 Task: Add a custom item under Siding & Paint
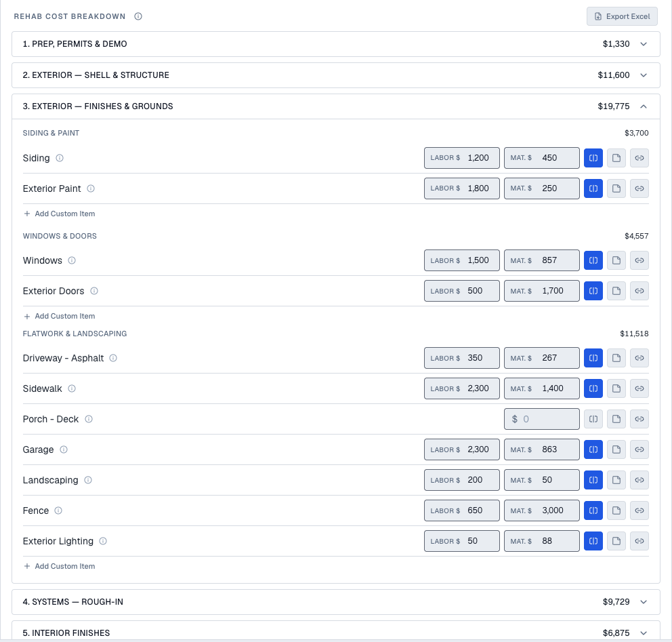pos(60,214)
